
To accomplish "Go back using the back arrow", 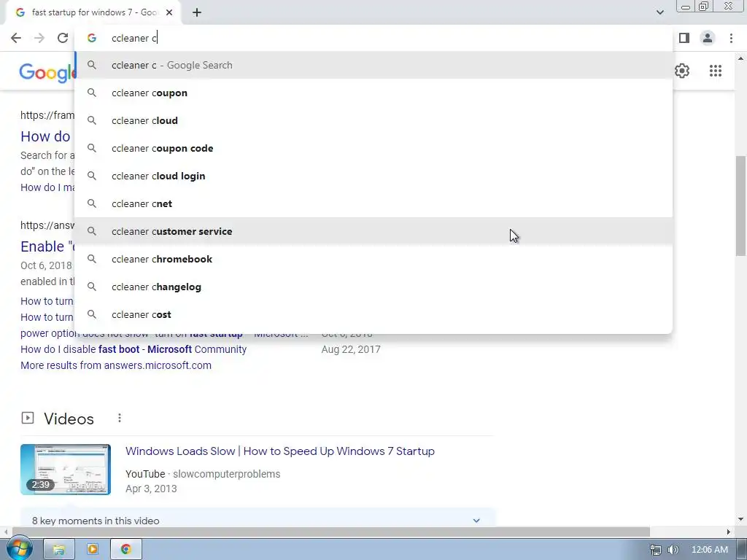I will coord(16,38).
